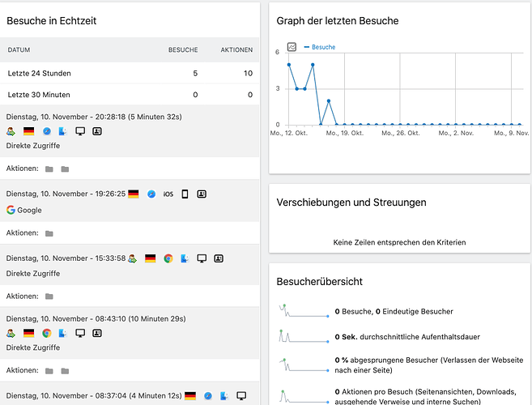Click Direkte Zugriffe under 08:43:10 visit
This screenshot has height=405, width=532.
click(33, 347)
